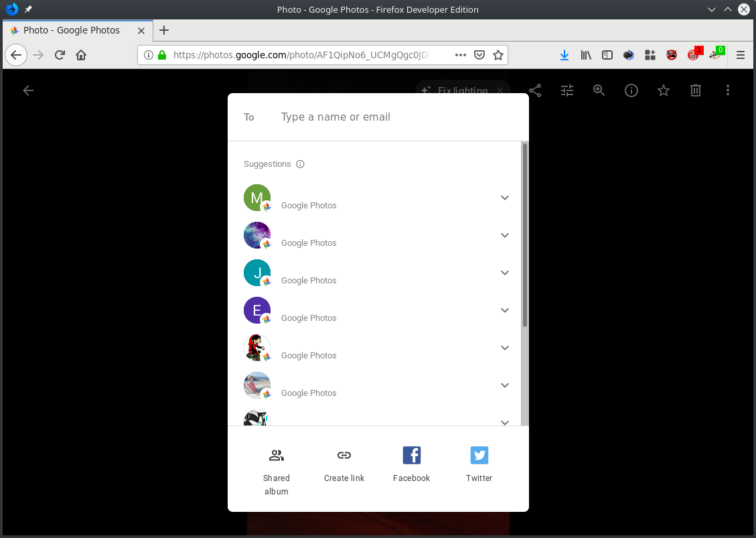
Task: Close the Photo - Google Photos tab
Action: coord(141,31)
